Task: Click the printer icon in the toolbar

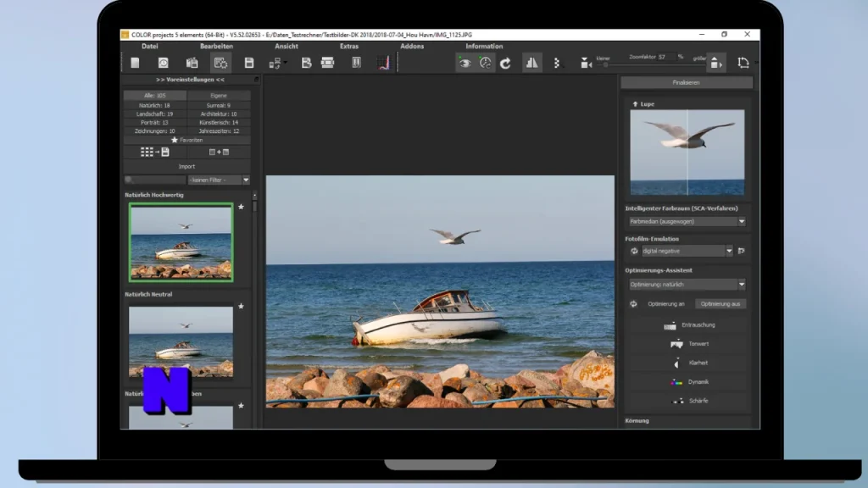Action: tap(328, 63)
